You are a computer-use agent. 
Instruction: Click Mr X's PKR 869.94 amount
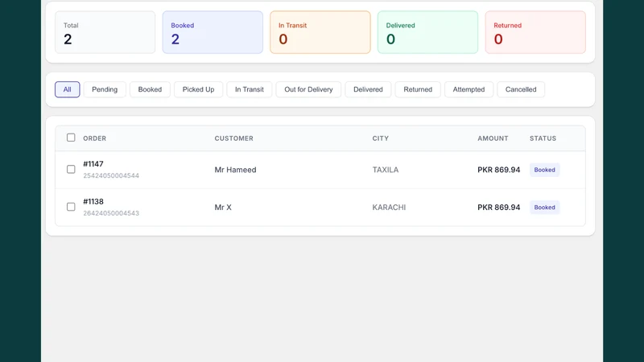click(498, 208)
